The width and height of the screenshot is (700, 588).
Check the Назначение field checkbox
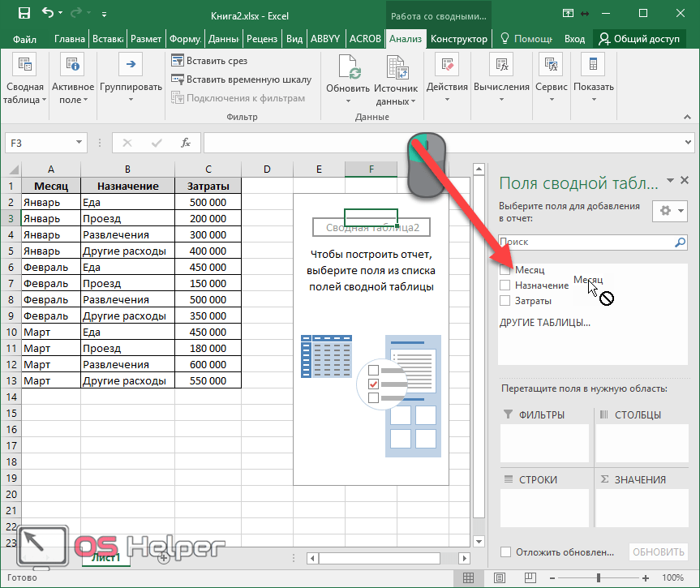point(505,285)
